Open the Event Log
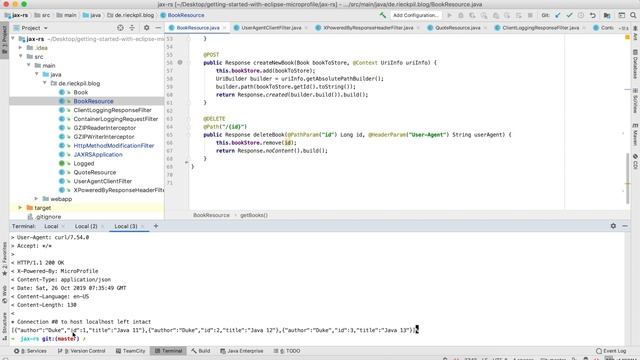This screenshot has height=360, width=640. (x=611, y=351)
